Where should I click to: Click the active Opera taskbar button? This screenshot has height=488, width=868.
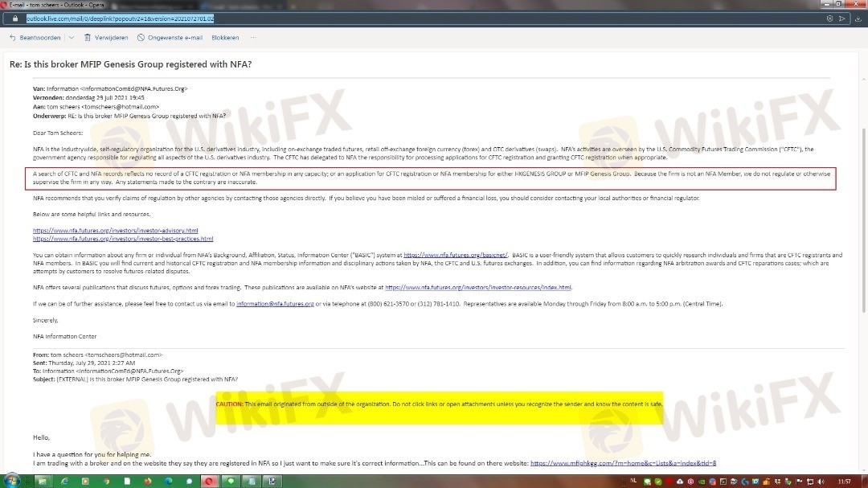[209, 482]
